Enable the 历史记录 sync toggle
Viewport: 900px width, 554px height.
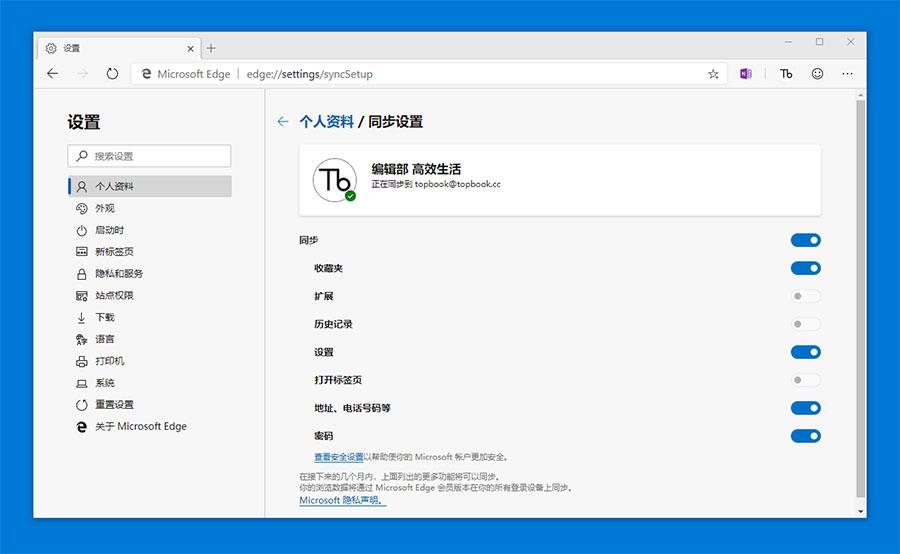click(805, 324)
